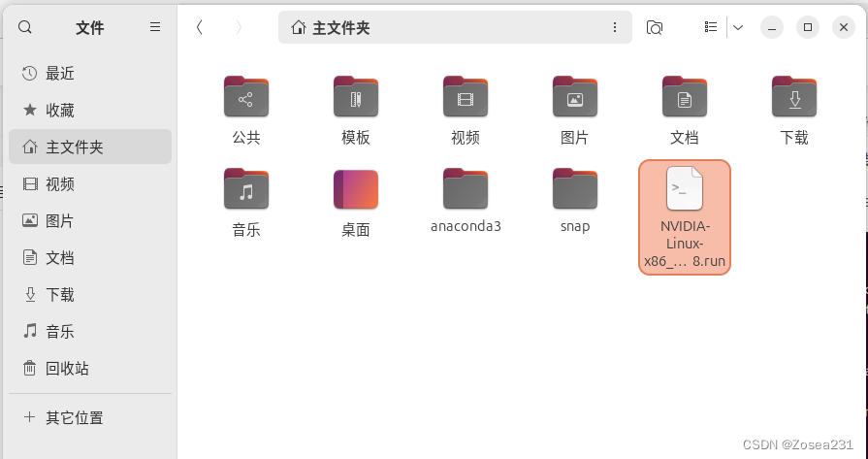
Task: Open 回收站 (Trash) in the sidebar
Action: coord(67,369)
